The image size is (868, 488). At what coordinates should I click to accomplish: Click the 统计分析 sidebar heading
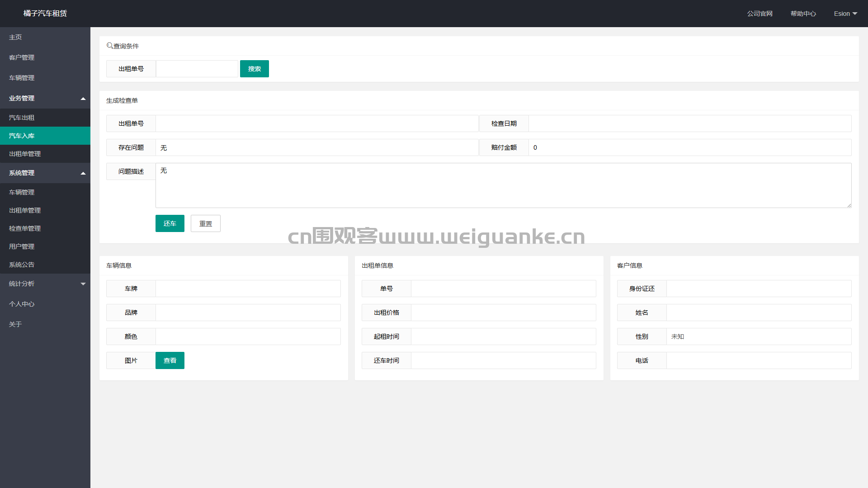[45, 284]
